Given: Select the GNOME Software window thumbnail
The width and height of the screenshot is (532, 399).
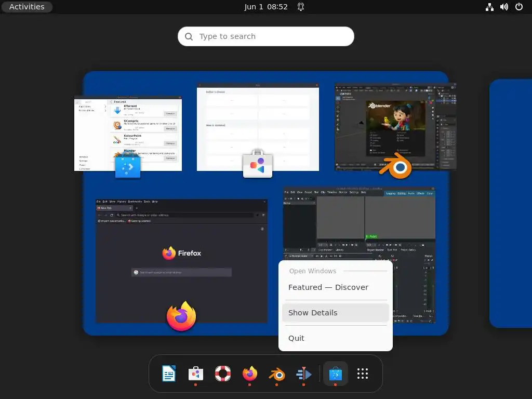Looking at the screenshot, I should pyautogui.click(x=258, y=127).
